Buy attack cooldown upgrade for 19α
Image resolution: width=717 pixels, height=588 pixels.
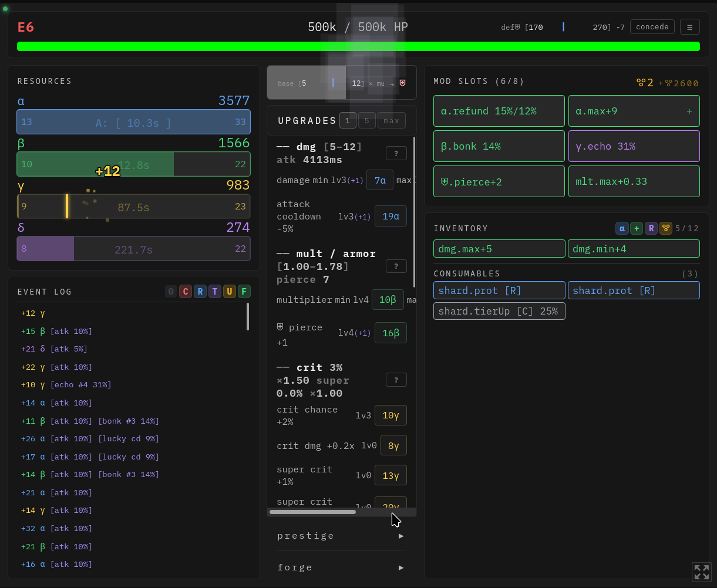(391, 216)
